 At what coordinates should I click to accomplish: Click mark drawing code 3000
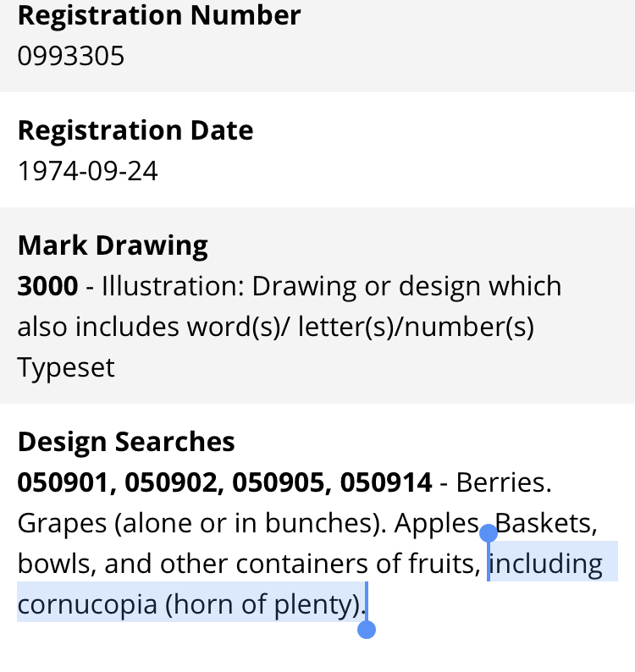tap(47, 286)
